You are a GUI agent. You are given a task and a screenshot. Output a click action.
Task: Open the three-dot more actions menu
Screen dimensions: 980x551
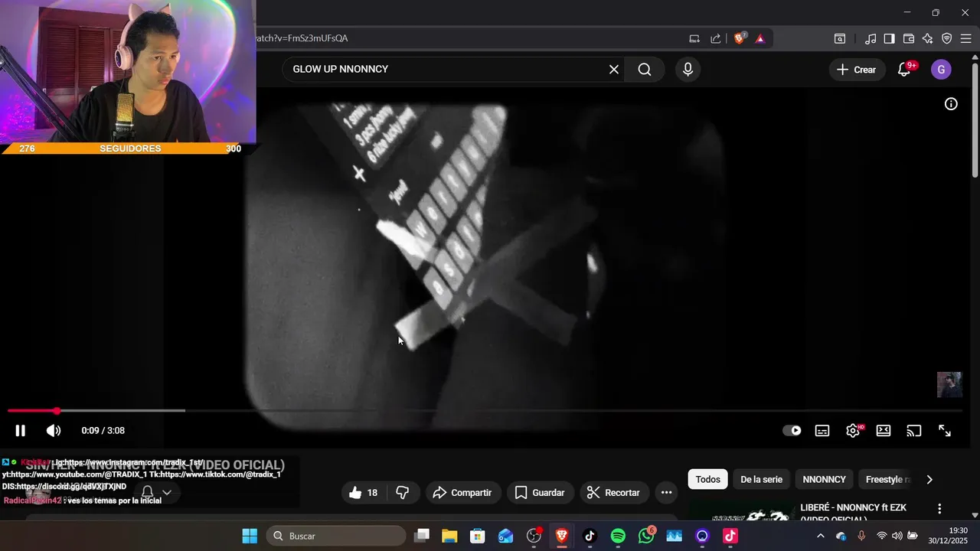[x=666, y=493]
